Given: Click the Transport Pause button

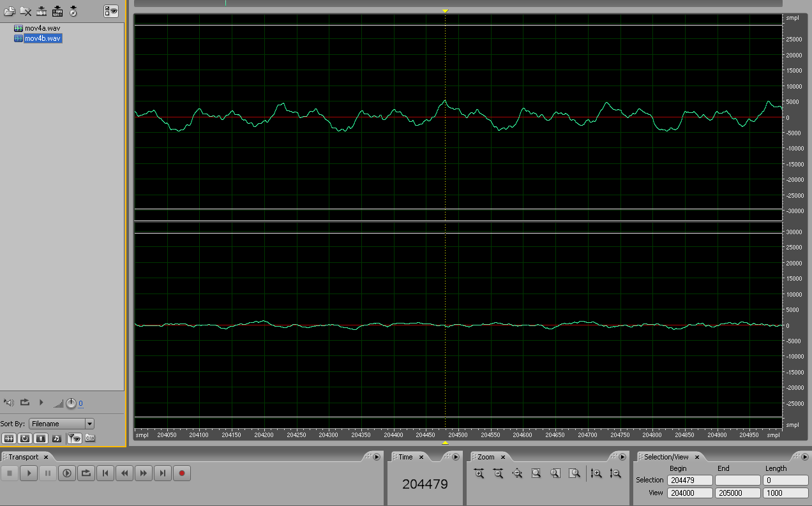Looking at the screenshot, I should [x=48, y=473].
